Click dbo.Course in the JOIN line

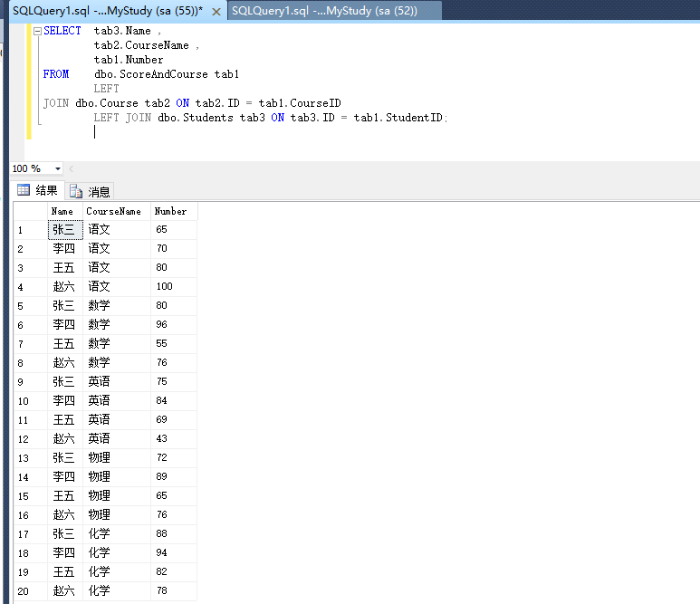[107, 103]
